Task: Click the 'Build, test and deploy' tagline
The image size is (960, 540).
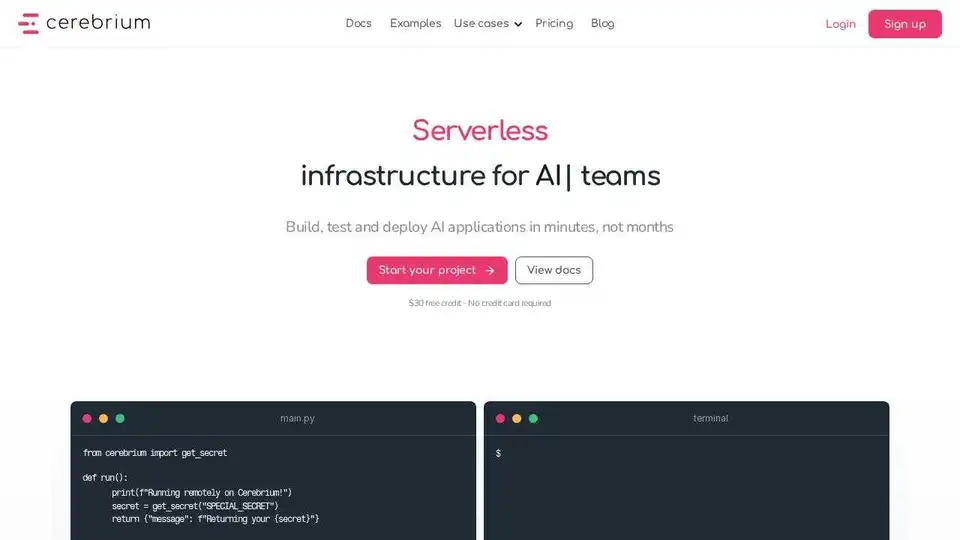Action: [x=480, y=227]
